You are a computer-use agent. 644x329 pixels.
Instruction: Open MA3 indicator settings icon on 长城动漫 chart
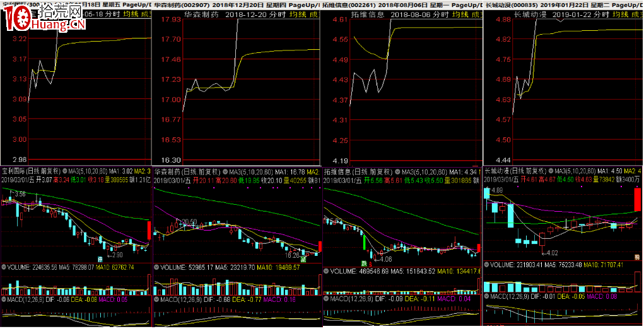[551, 171]
